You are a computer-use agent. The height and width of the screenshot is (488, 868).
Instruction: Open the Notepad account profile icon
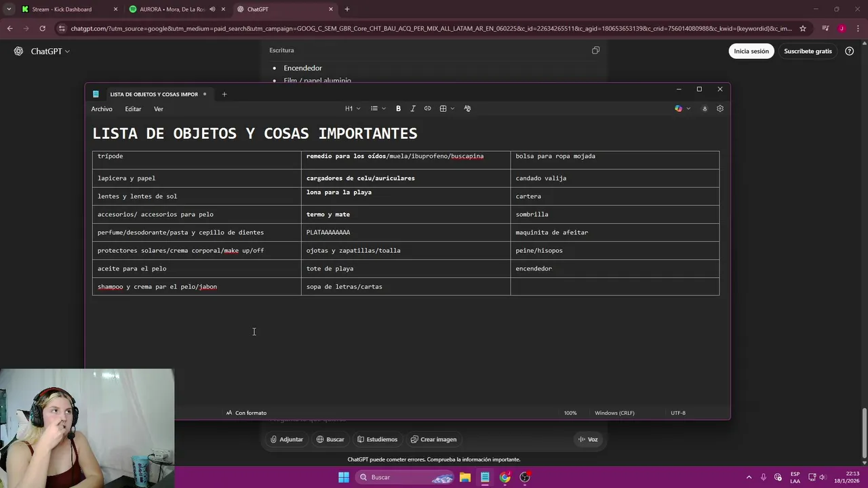[705, 108]
